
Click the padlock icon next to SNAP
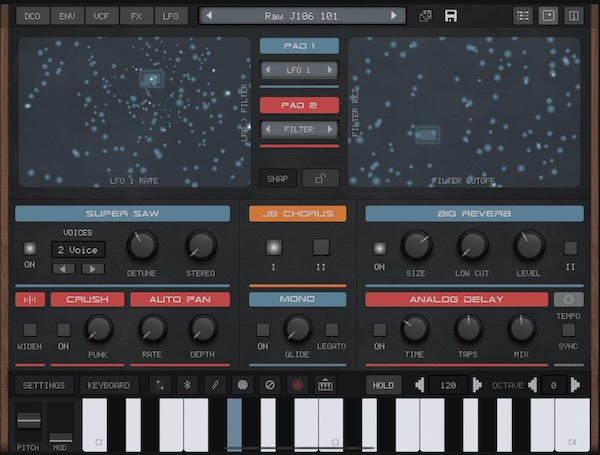[320, 178]
